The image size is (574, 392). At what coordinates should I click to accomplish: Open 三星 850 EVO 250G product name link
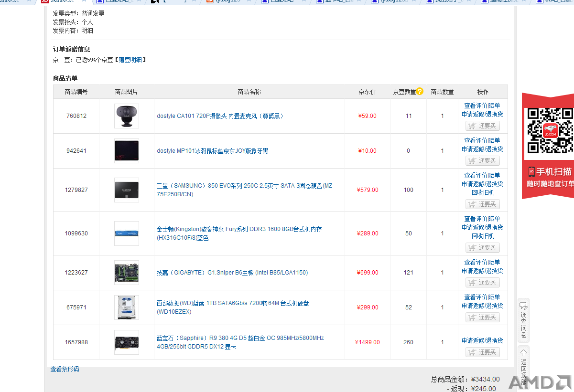tap(246, 190)
